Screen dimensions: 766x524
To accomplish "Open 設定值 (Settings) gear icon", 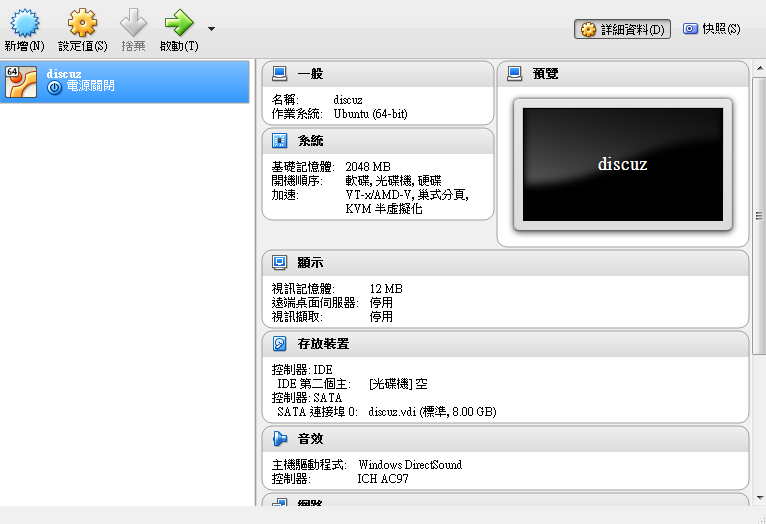I will coord(82,23).
